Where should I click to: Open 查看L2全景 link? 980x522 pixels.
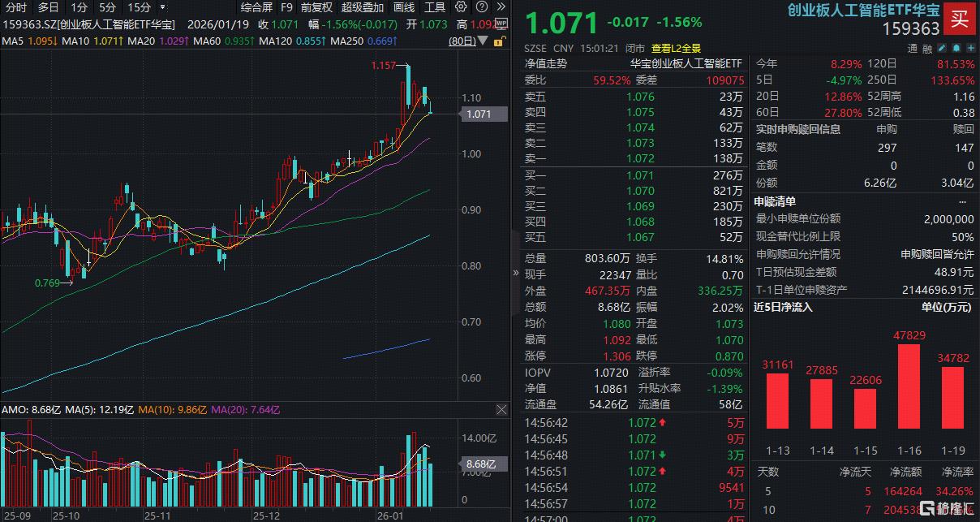(x=676, y=48)
